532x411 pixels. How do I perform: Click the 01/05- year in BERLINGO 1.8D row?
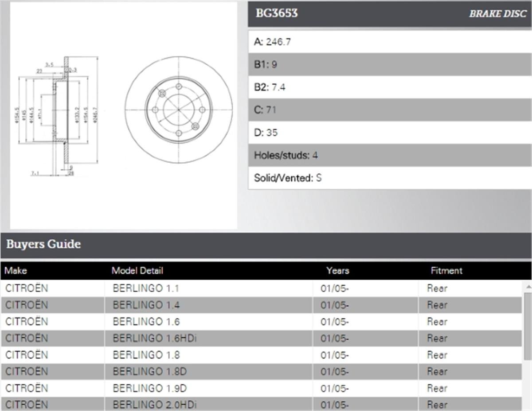coord(335,372)
